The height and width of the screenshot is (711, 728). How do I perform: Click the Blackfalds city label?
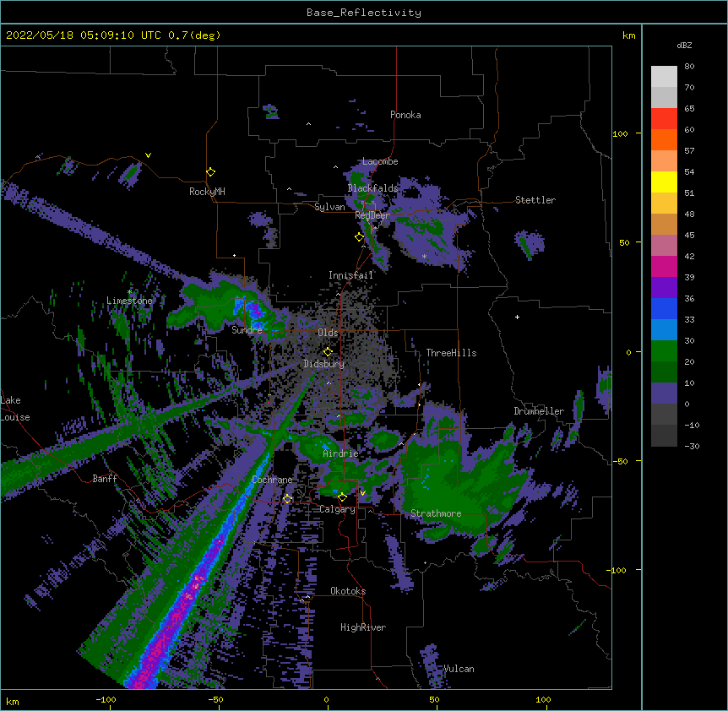(372, 188)
